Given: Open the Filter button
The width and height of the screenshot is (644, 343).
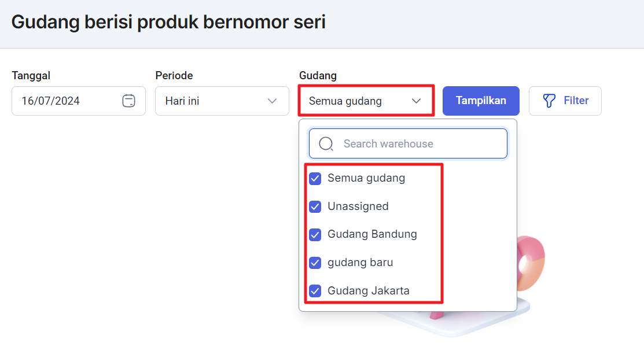Looking at the screenshot, I should point(565,101).
